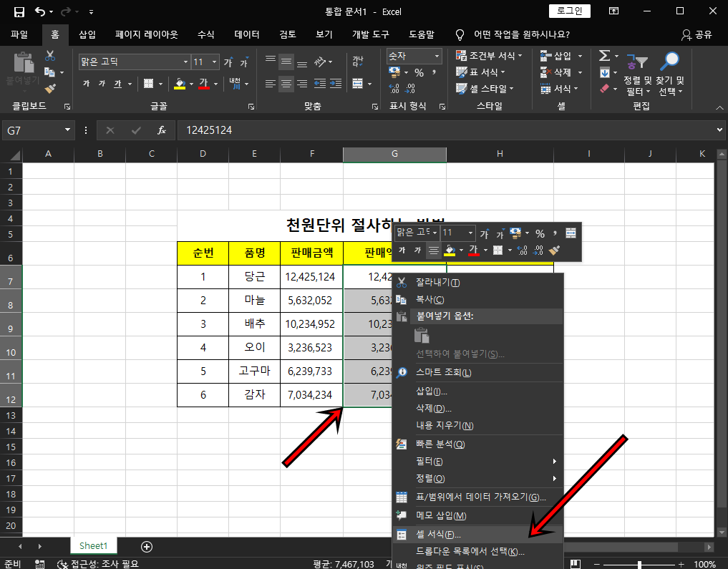Toggle middle vertical alignment in ribbon
728x569 pixels.
click(286, 62)
